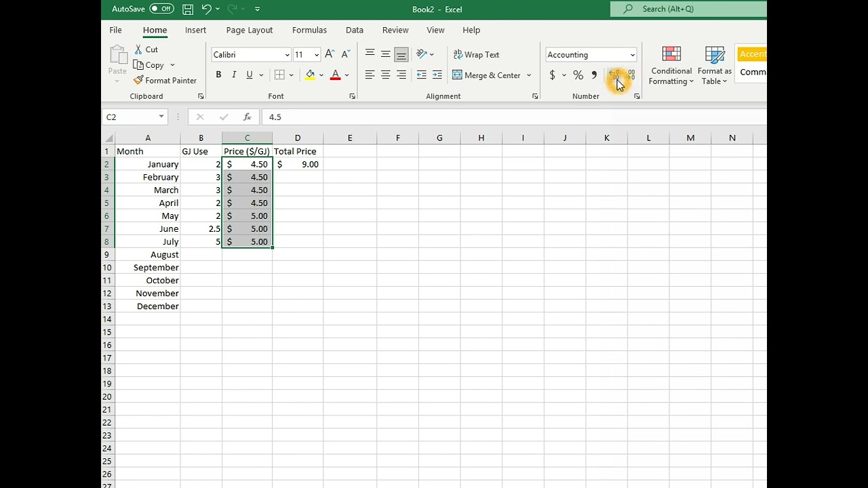Click the Copy button
This screenshot has width=868, height=488.
click(x=149, y=65)
